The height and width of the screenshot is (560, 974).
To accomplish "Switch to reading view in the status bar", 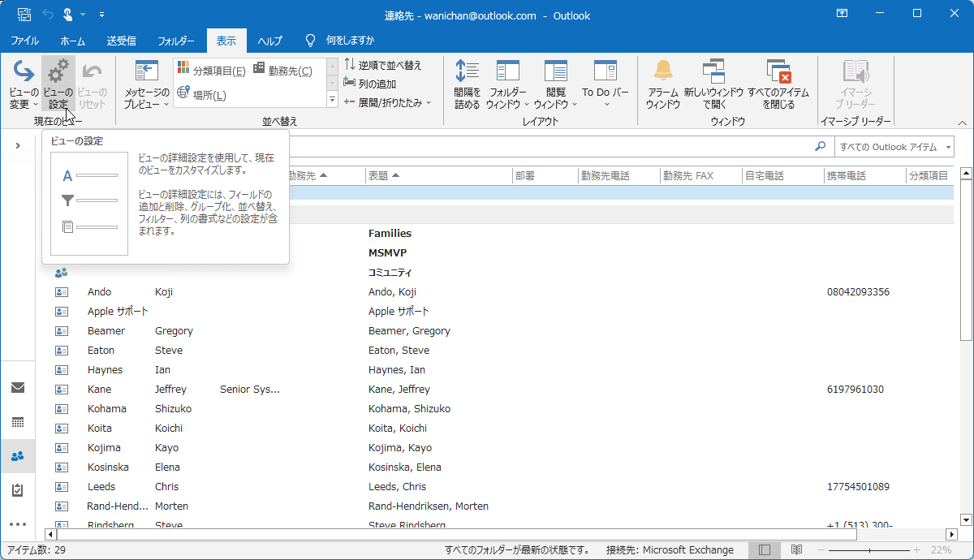I will point(797,549).
